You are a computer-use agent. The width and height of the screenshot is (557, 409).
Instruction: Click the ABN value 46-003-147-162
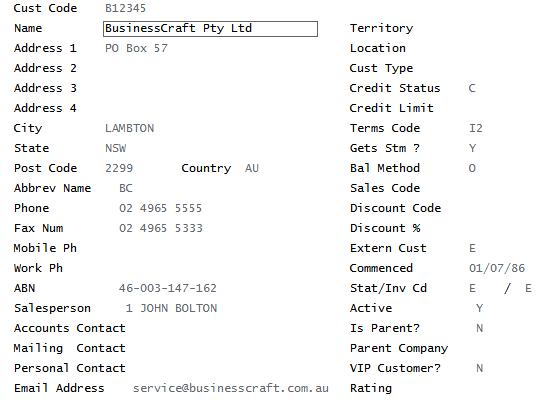(168, 288)
